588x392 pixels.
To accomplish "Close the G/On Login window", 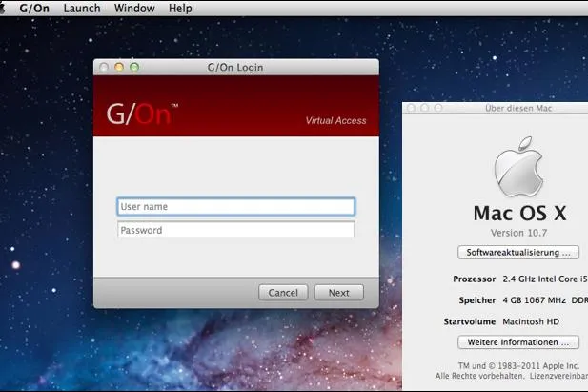I will 104,67.
